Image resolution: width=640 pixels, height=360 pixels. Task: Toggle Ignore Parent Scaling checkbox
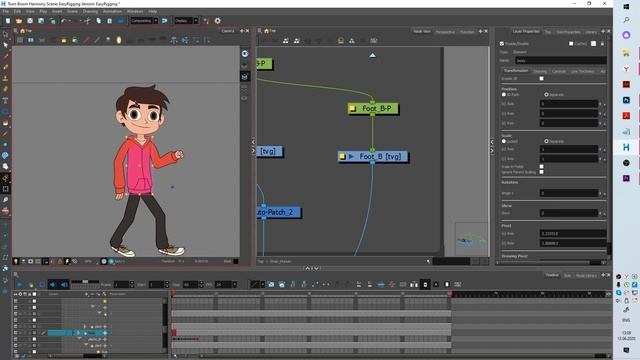pos(542,172)
